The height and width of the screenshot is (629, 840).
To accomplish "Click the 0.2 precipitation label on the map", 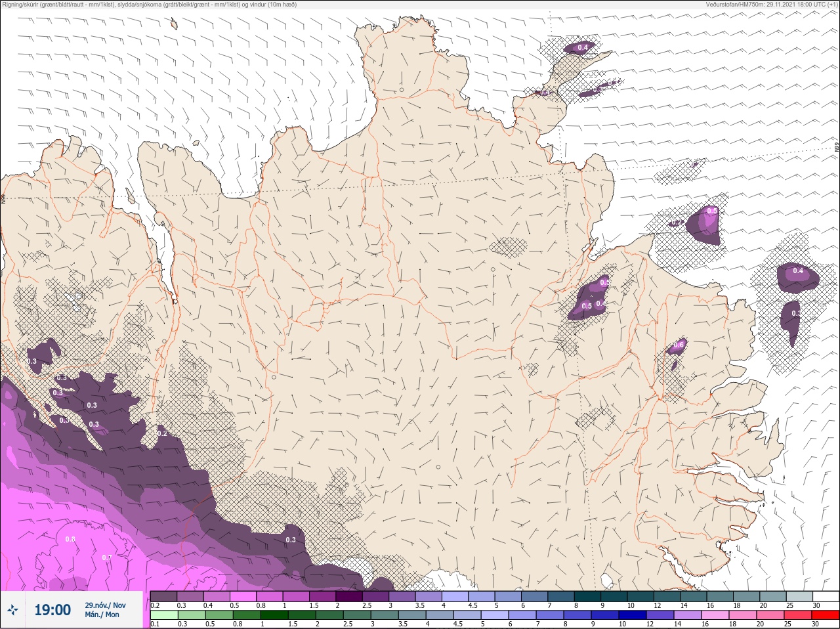I will pos(162,433).
